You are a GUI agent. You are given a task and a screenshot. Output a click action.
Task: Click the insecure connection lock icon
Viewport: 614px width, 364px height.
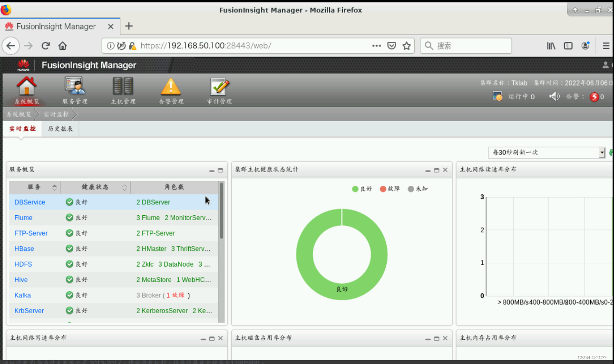pyautogui.click(x=132, y=46)
